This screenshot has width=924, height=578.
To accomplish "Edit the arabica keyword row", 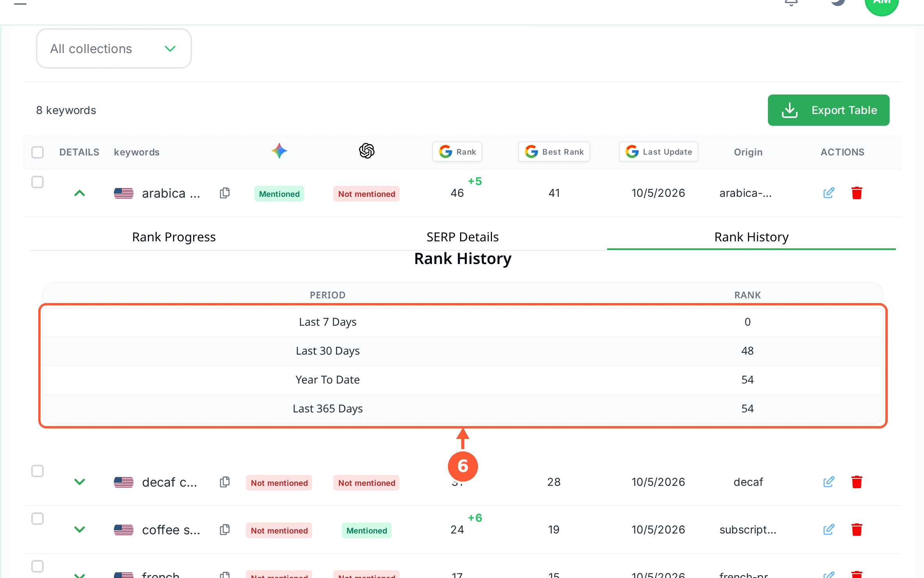I will pyautogui.click(x=829, y=193).
